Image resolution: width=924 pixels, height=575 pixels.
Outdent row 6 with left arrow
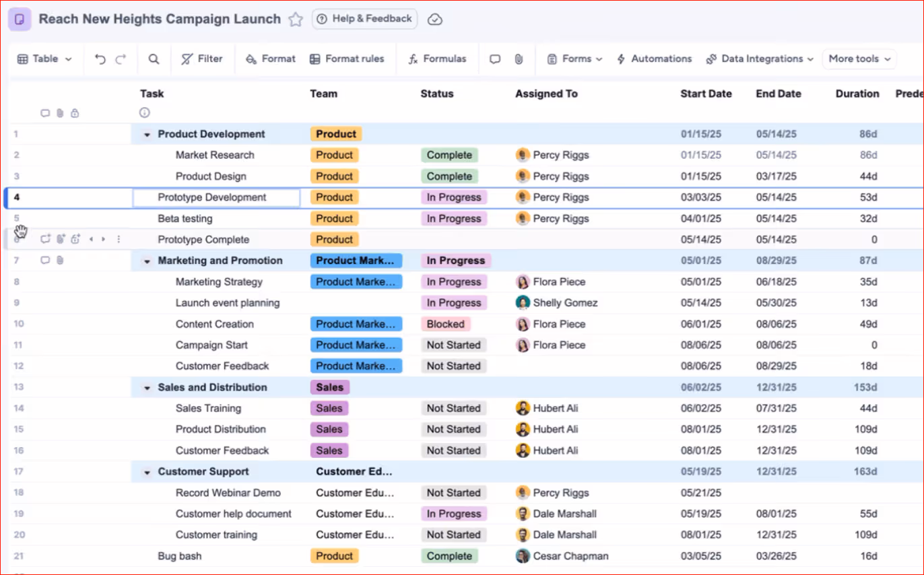point(91,239)
